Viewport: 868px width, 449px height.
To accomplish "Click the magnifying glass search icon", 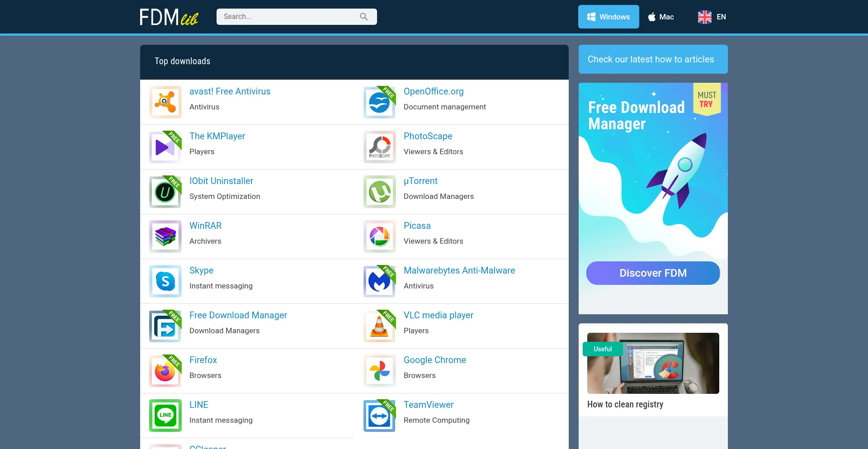I will (x=364, y=17).
